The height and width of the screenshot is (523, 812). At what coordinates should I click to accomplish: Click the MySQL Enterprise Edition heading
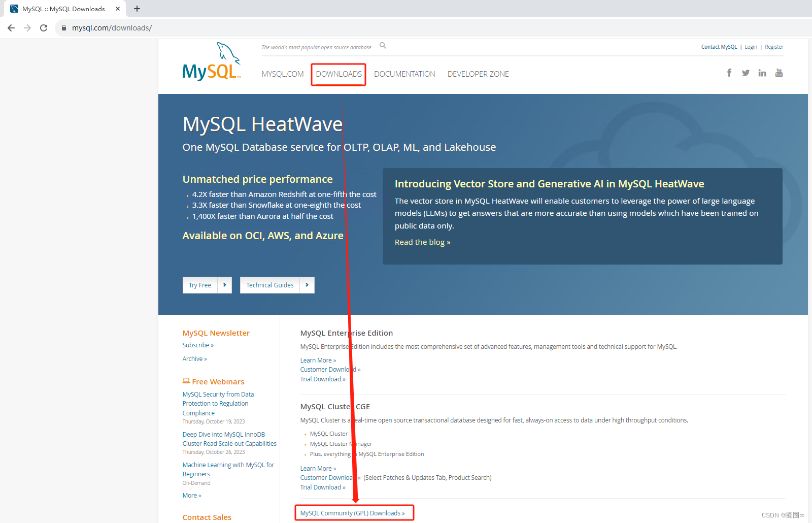click(x=347, y=333)
